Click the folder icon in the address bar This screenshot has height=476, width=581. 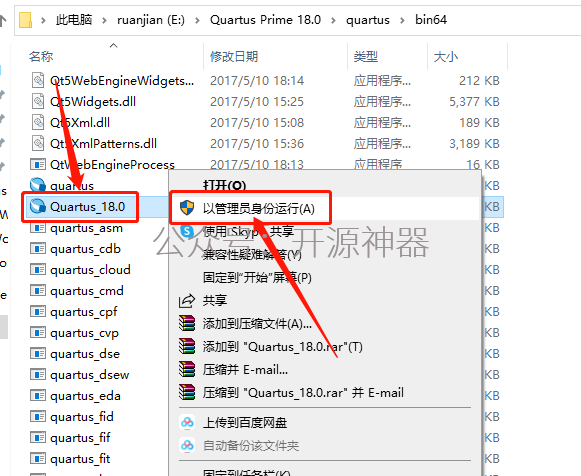click(x=25, y=20)
